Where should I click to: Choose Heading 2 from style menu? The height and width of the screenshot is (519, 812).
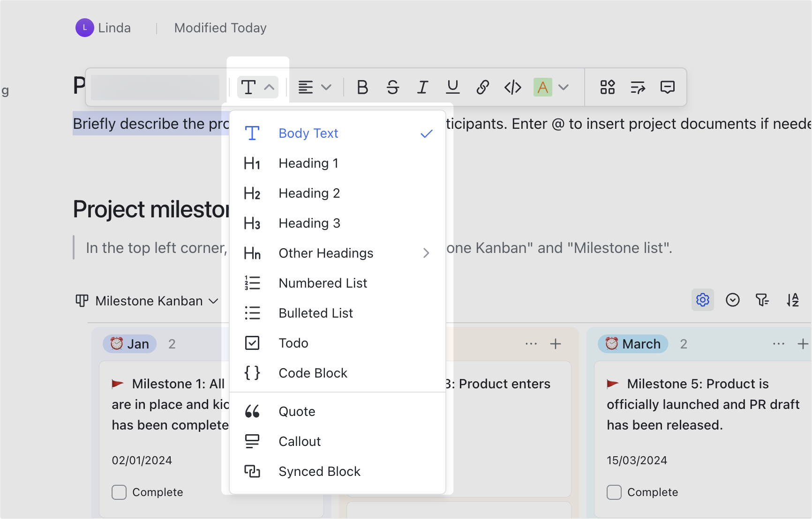(x=338, y=193)
